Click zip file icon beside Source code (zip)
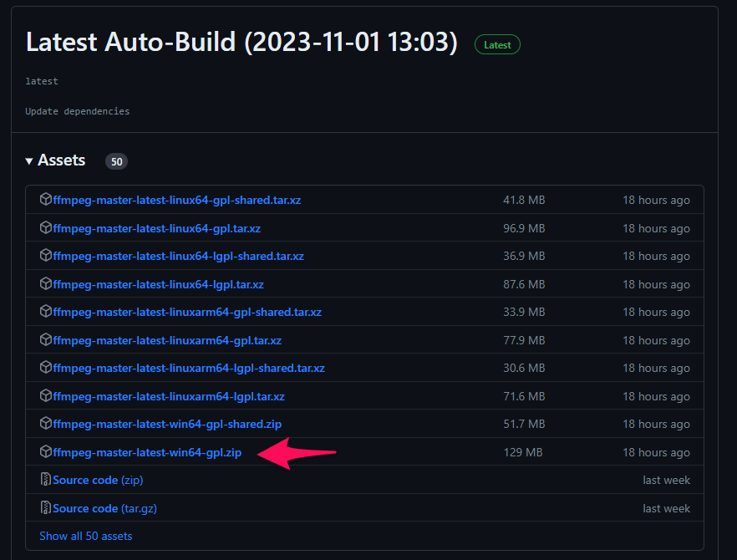Viewport: 737px width, 560px height. [46, 479]
